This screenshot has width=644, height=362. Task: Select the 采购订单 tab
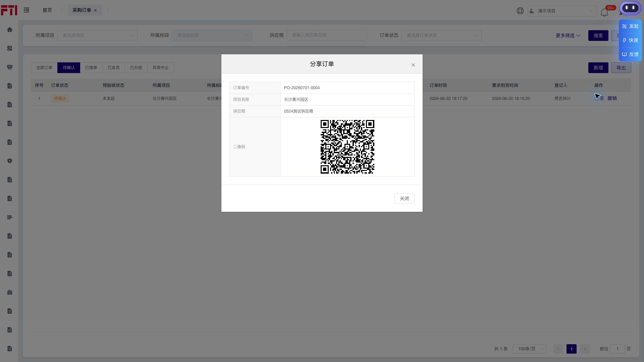82,10
